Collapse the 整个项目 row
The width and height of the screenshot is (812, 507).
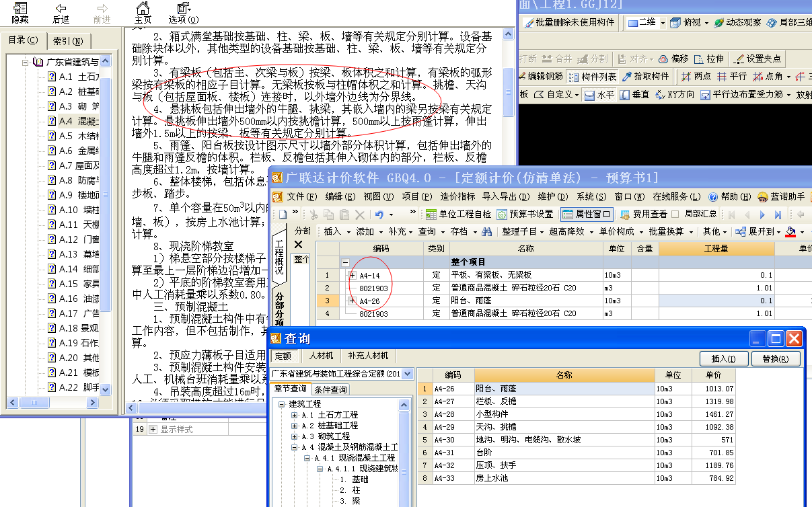click(x=345, y=262)
